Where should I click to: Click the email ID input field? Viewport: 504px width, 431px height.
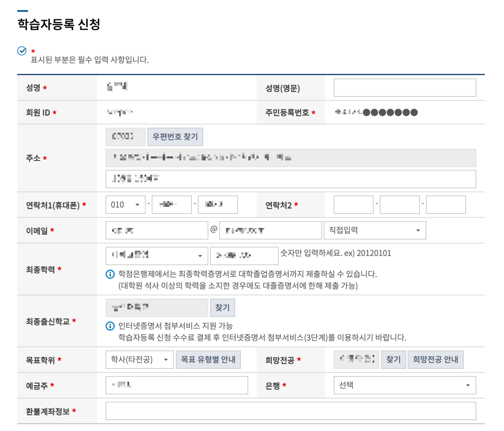click(157, 230)
